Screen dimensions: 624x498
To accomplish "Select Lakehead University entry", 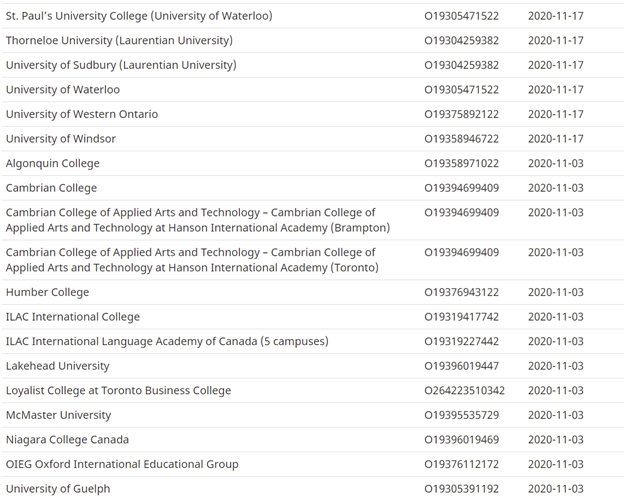I will pyautogui.click(x=57, y=366).
